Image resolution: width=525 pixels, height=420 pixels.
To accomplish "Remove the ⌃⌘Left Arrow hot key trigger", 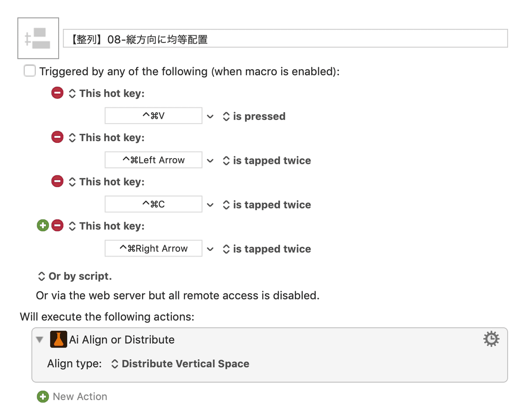I will tap(57, 137).
